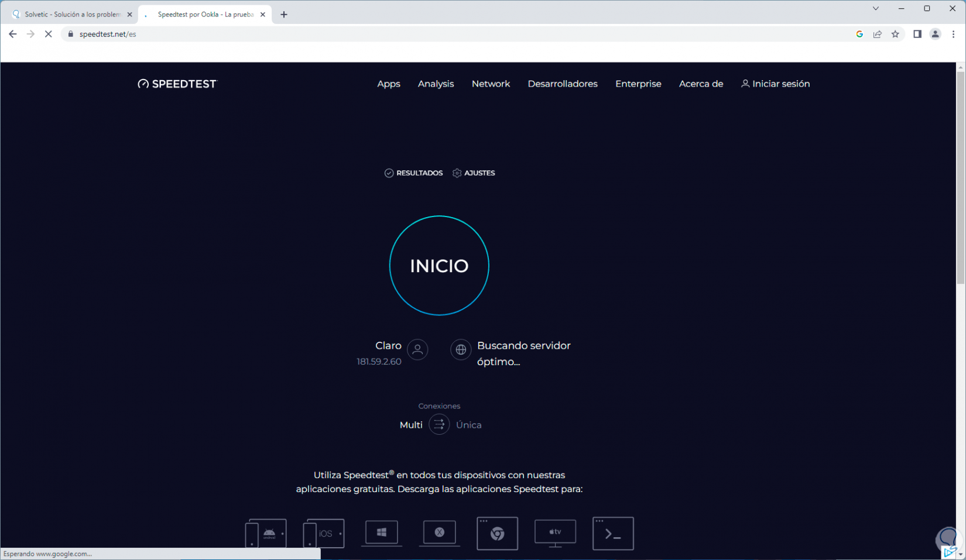
Task: Open the tab search dropdown chevron
Action: click(876, 9)
